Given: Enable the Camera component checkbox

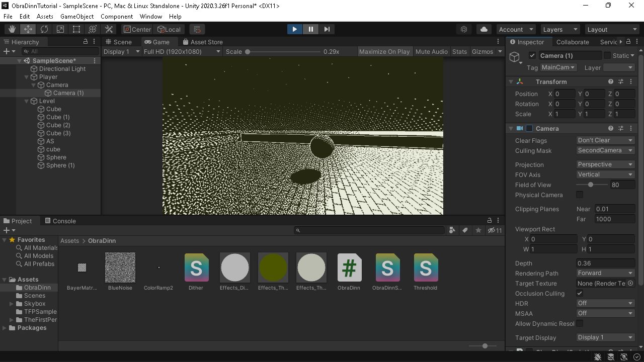Looking at the screenshot, I should tap(529, 129).
